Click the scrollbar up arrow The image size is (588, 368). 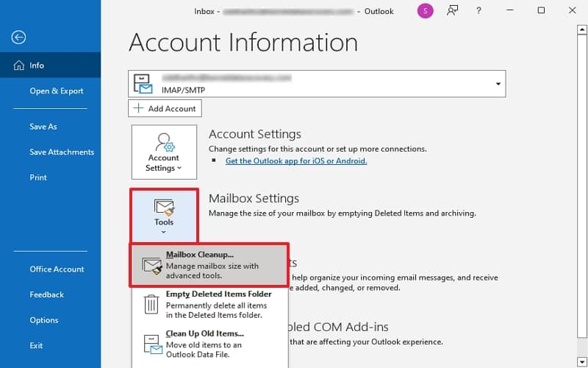[x=582, y=29]
